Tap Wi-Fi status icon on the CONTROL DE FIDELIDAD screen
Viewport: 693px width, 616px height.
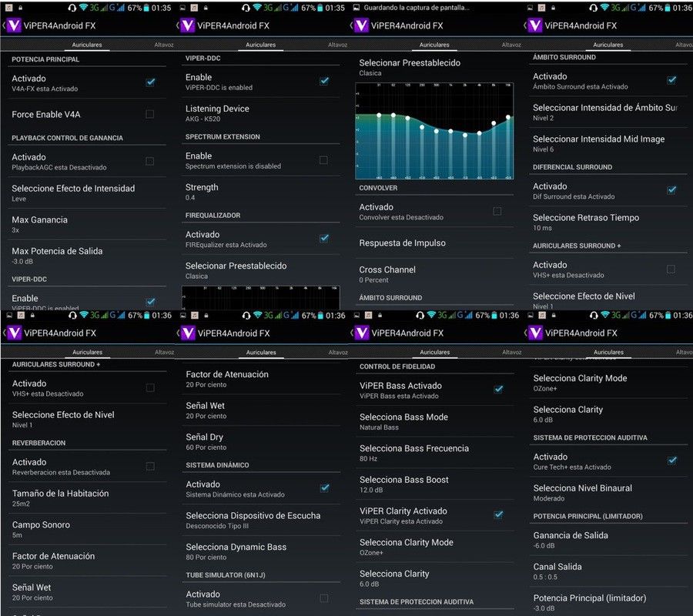click(431, 315)
